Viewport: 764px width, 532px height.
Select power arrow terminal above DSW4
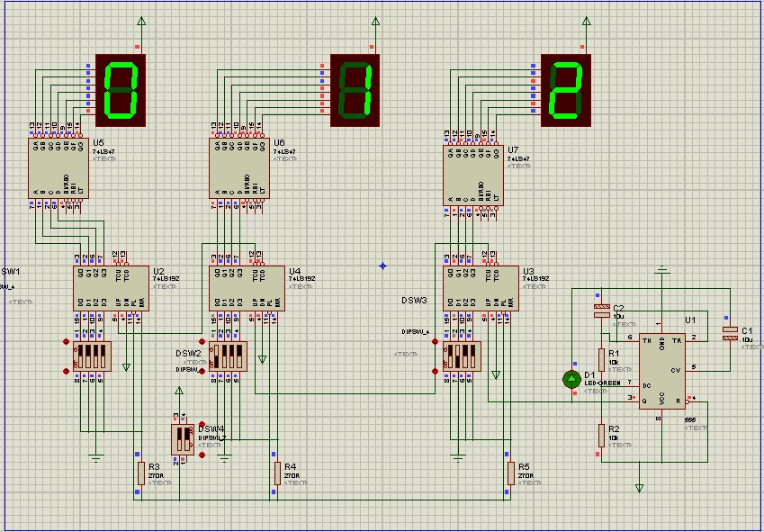[179, 391]
